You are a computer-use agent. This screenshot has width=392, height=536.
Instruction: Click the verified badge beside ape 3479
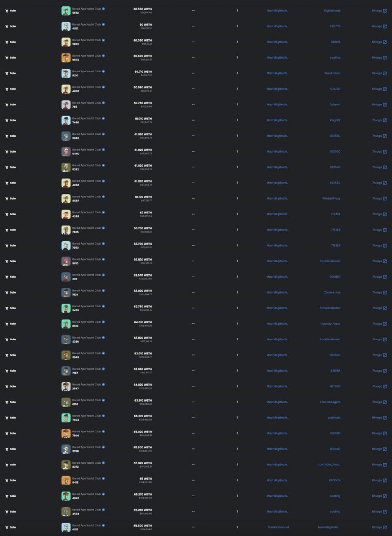103,306
